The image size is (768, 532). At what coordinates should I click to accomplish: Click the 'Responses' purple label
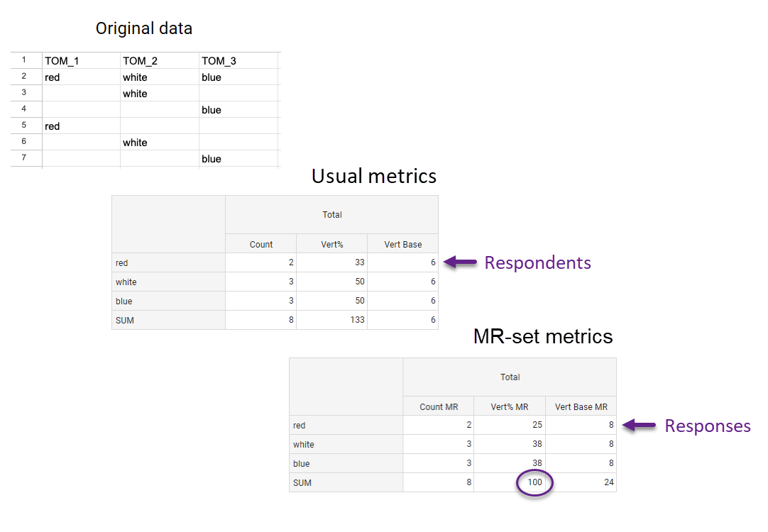click(707, 426)
